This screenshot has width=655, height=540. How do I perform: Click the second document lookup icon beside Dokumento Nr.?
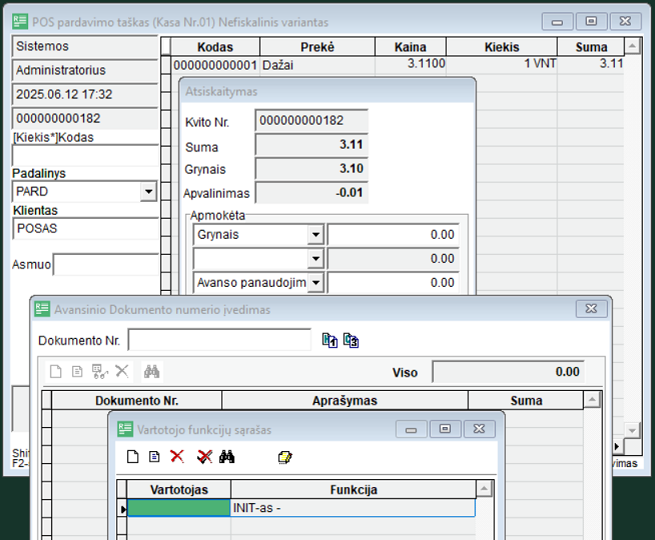click(351, 340)
